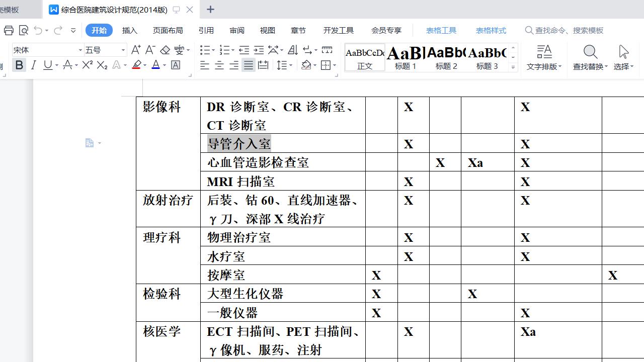Apply a bulleted list
This screenshot has height=362, width=644.
204,50
